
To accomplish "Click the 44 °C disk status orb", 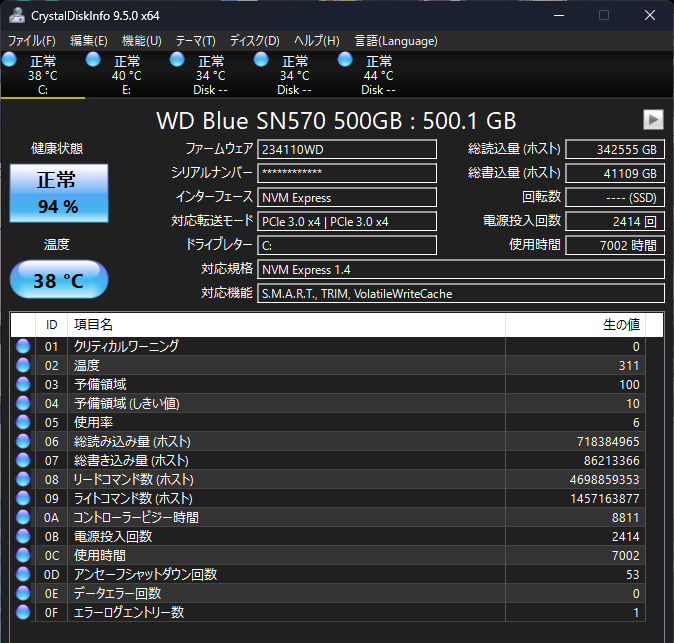I will (x=346, y=60).
